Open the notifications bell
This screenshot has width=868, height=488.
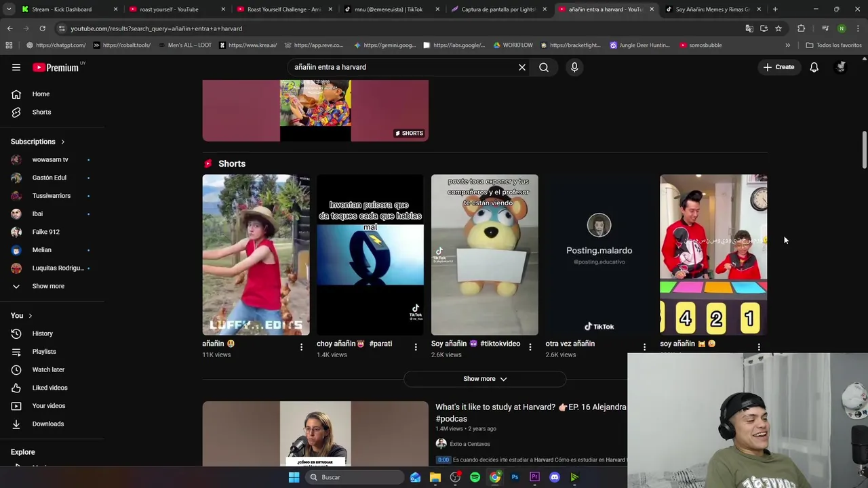pyautogui.click(x=814, y=67)
